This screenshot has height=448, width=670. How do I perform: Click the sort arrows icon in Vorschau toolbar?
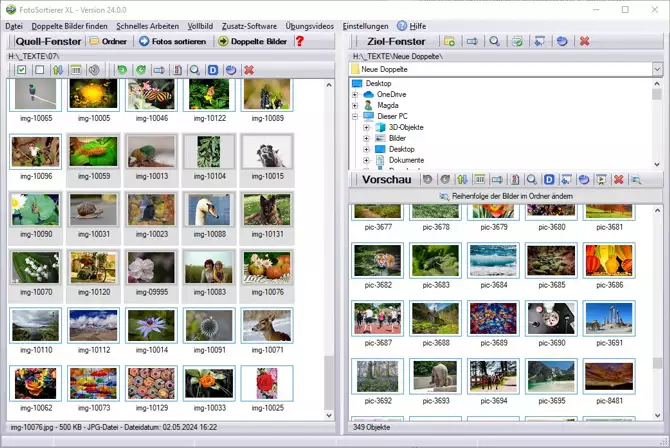461,180
